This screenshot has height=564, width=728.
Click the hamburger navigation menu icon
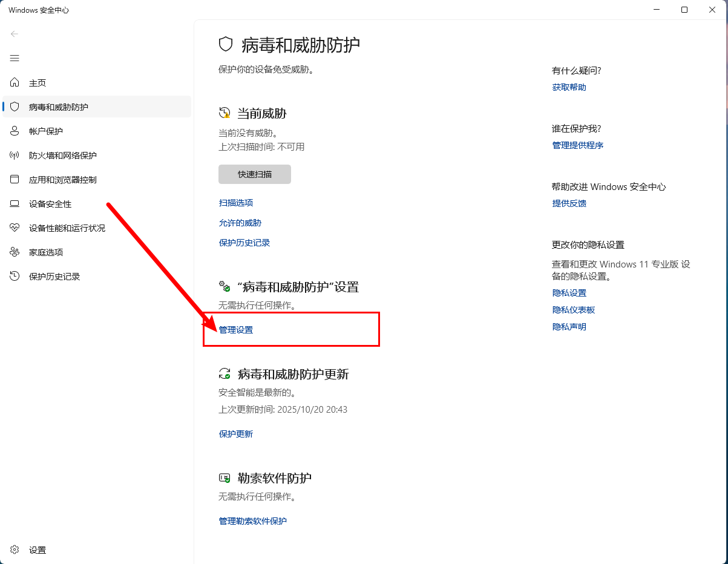tap(15, 58)
